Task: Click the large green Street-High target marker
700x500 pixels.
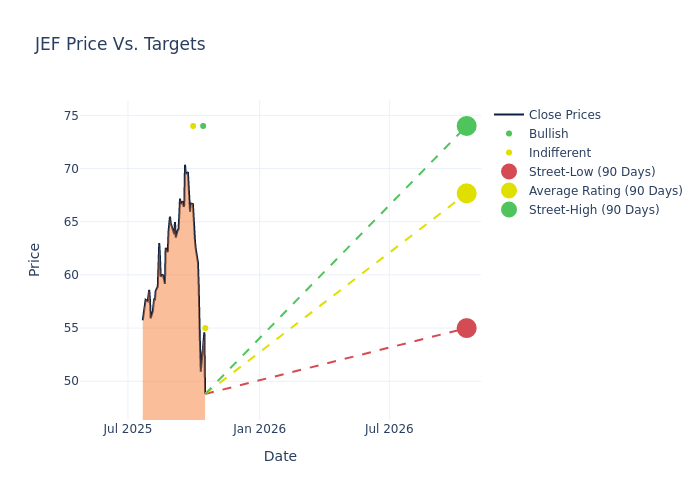Action: click(466, 126)
